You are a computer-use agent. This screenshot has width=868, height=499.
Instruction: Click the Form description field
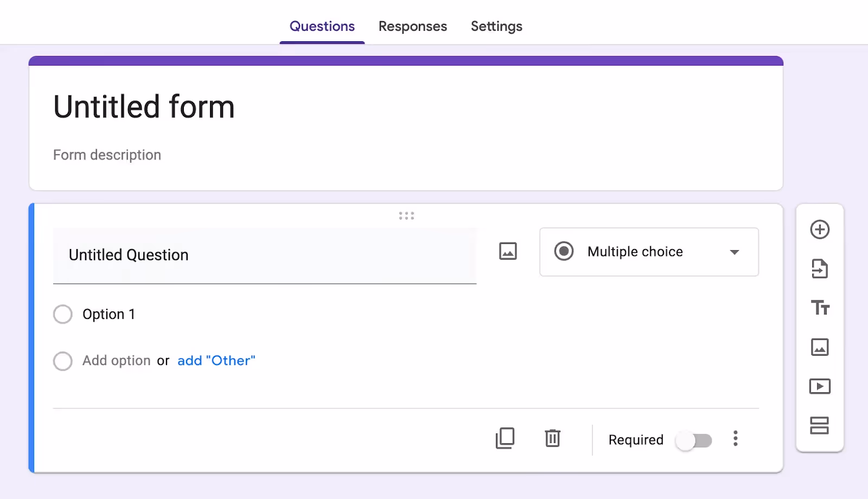point(107,155)
